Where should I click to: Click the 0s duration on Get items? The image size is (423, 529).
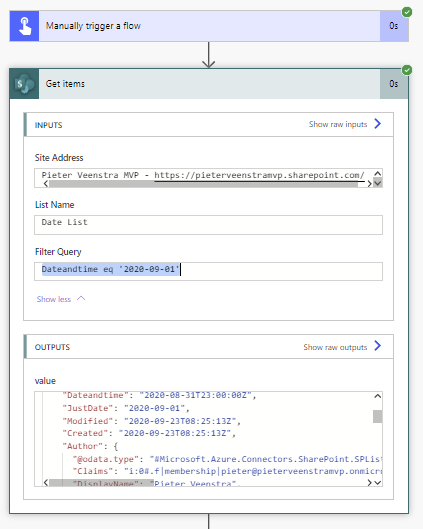[394, 84]
